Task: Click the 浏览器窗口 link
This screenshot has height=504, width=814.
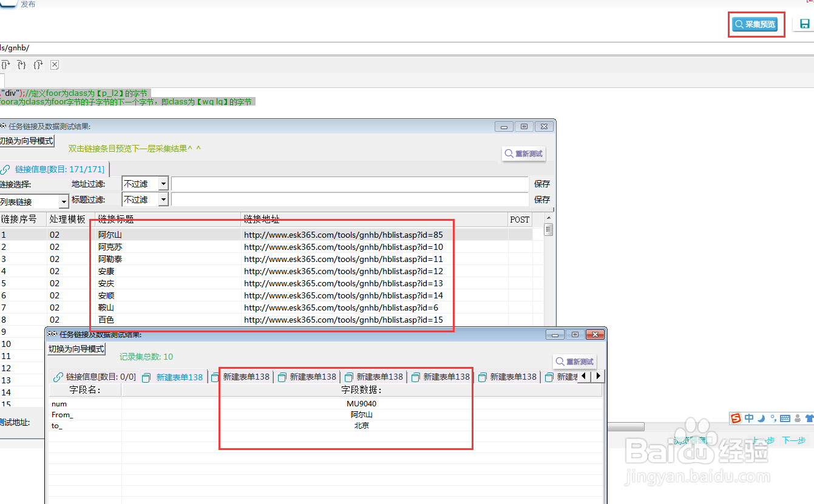Action: pyautogui.click(x=693, y=441)
